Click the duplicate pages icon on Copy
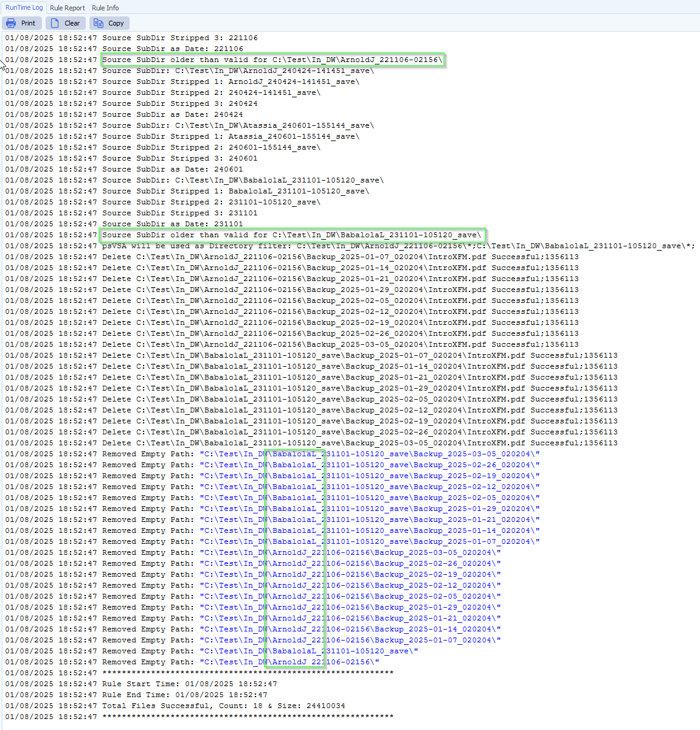The width and height of the screenshot is (700, 730). pyautogui.click(x=99, y=23)
